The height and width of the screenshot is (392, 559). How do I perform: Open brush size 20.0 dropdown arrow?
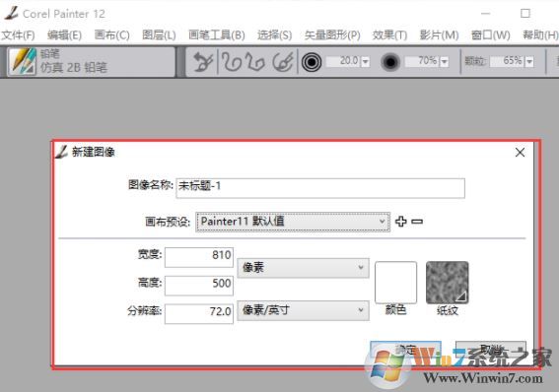[366, 62]
